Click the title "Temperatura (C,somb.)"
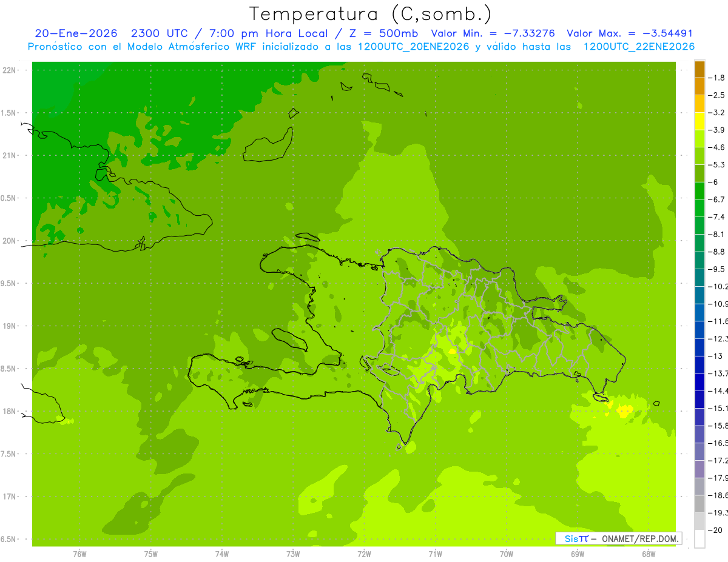The image size is (728, 562). 370,13
